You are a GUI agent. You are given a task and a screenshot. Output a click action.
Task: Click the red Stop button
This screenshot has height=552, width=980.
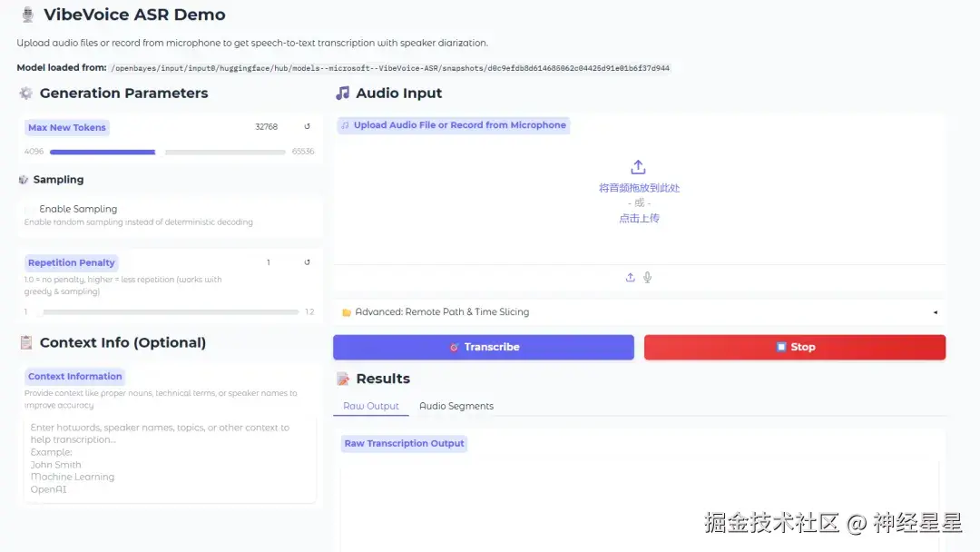[x=794, y=347]
